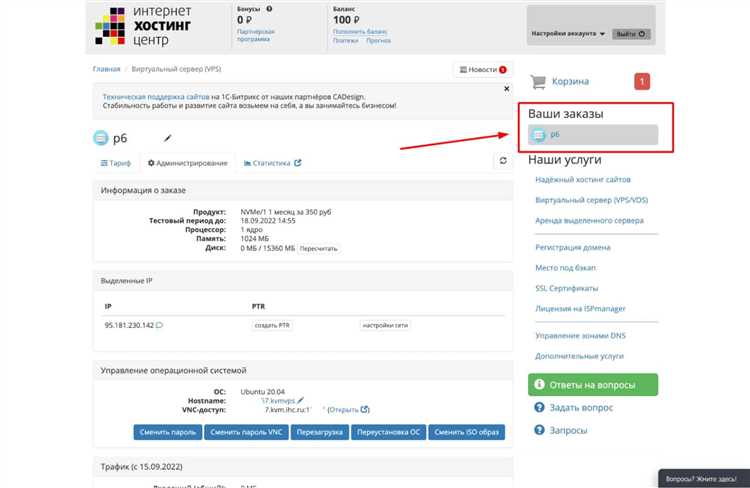Switch to the Тариф tab
The image size is (750, 488).
click(x=115, y=163)
